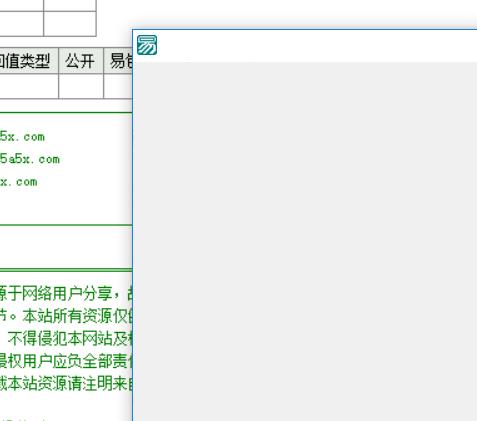
Task: Click the green text line 不得侵犯本网站及
Action: [70, 339]
